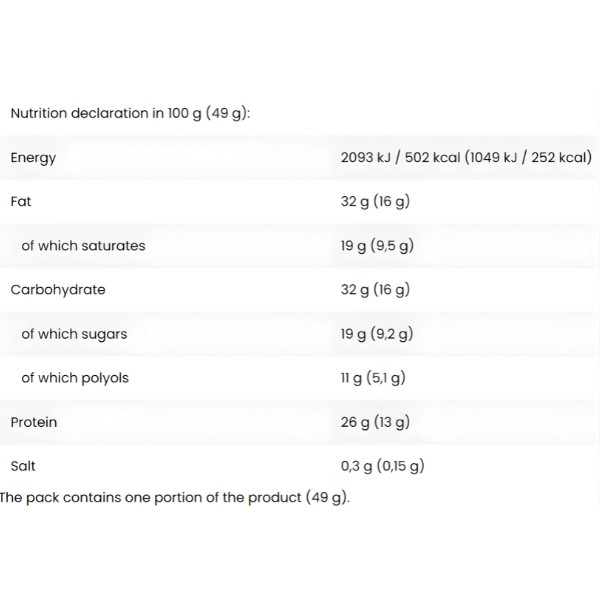Select the 'of which sugars' label

point(74,334)
